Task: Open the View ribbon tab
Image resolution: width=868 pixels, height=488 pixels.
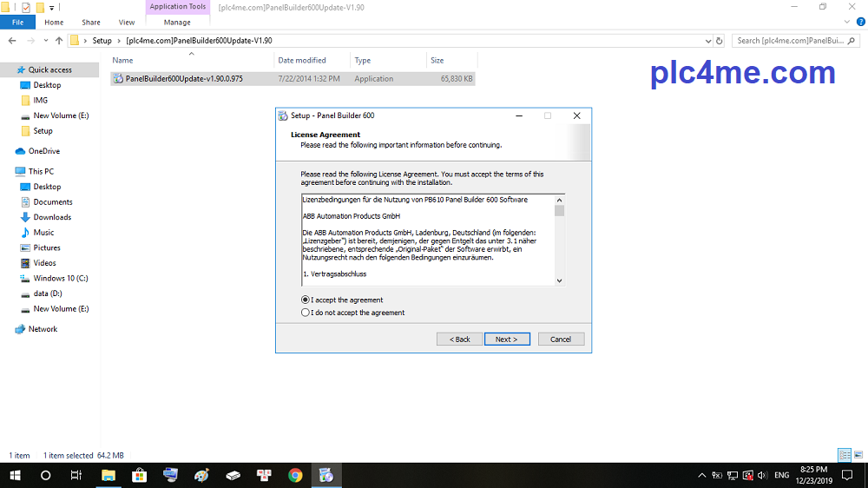Action: [127, 22]
